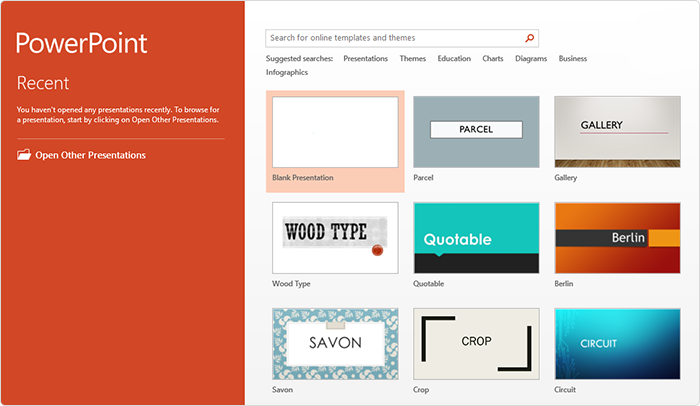Image resolution: width=700 pixels, height=406 pixels.
Task: Click the 'Crop' caption under thumbnail
Action: point(421,389)
